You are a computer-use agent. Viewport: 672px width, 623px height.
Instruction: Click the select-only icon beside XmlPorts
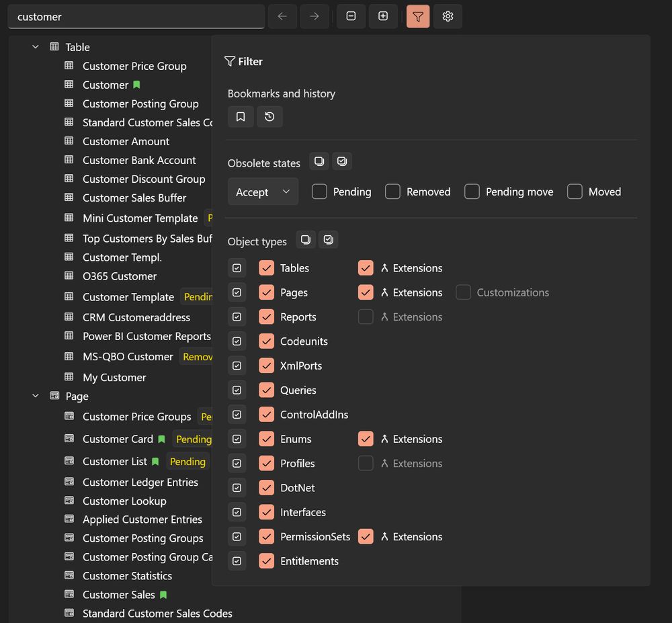click(237, 366)
